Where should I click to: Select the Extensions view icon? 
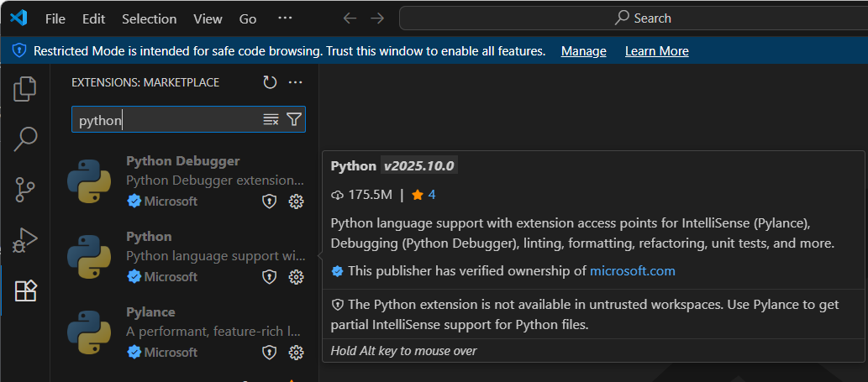[x=25, y=290]
